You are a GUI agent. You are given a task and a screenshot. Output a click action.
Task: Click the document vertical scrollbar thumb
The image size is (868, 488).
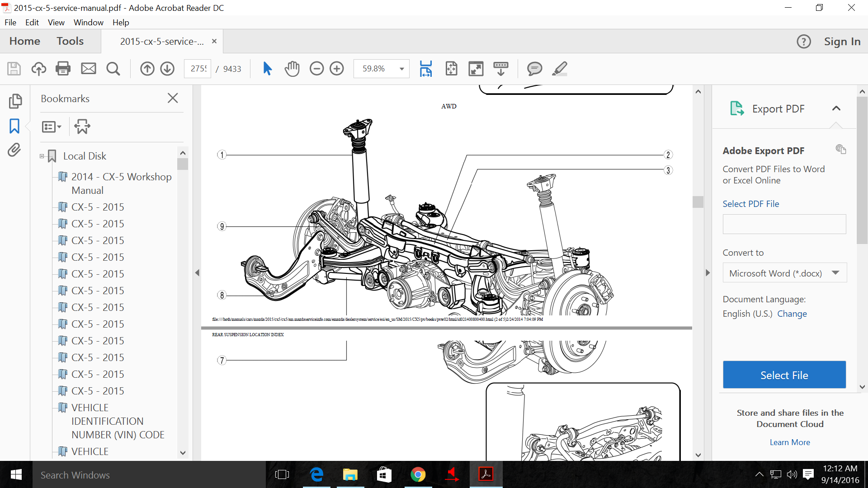pyautogui.click(x=698, y=202)
